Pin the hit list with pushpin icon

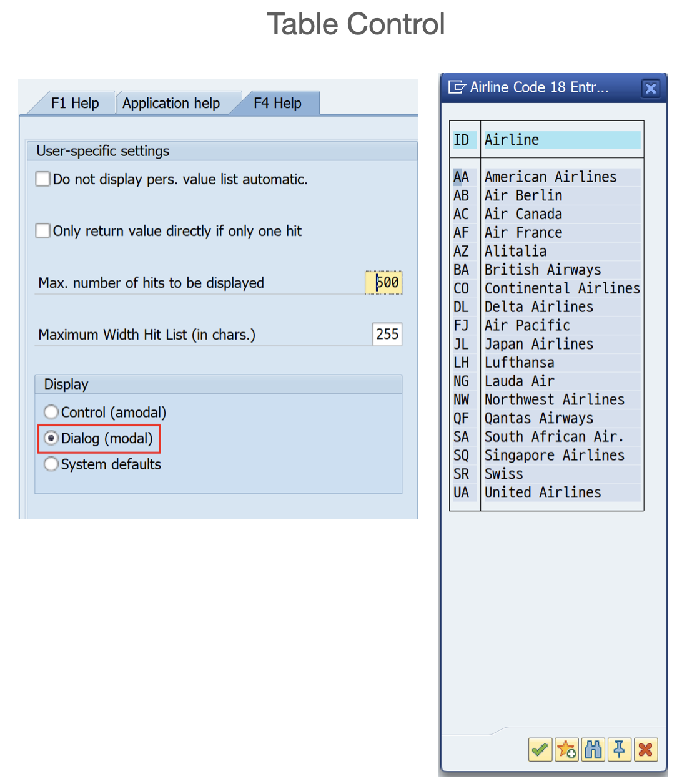coord(620,749)
